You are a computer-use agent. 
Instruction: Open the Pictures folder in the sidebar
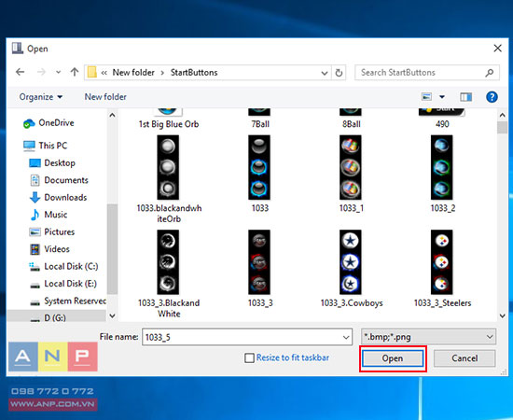pos(52,231)
